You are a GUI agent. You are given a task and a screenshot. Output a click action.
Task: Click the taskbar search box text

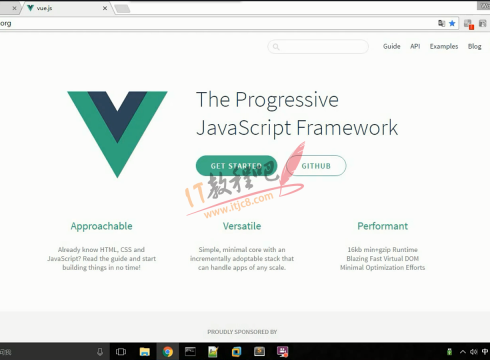pos(6,352)
